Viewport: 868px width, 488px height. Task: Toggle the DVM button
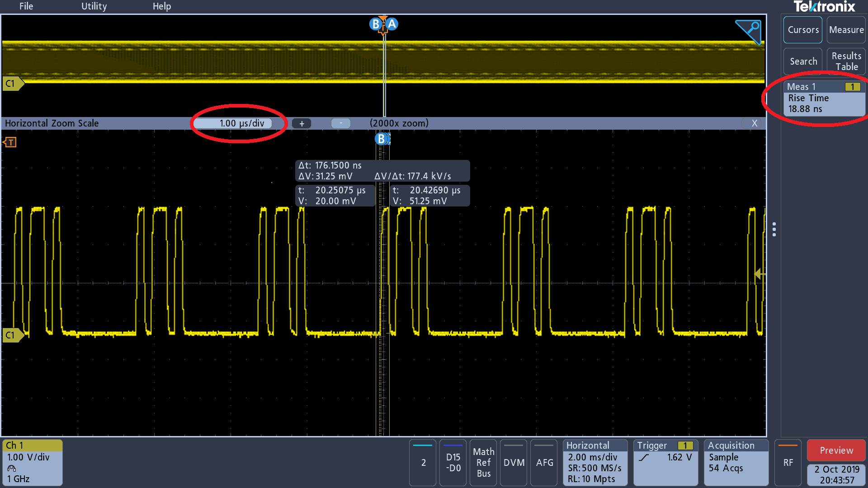click(x=514, y=462)
